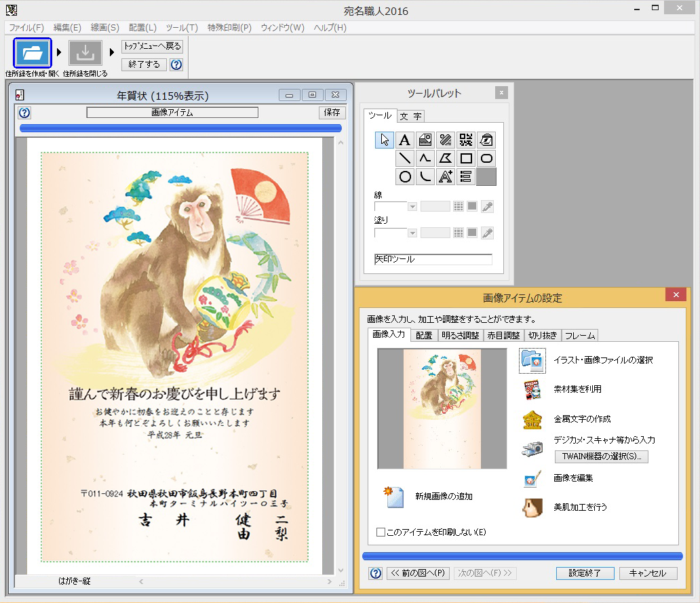Click the 線 color swatch
This screenshot has height=603, width=700.
pyautogui.click(x=472, y=206)
